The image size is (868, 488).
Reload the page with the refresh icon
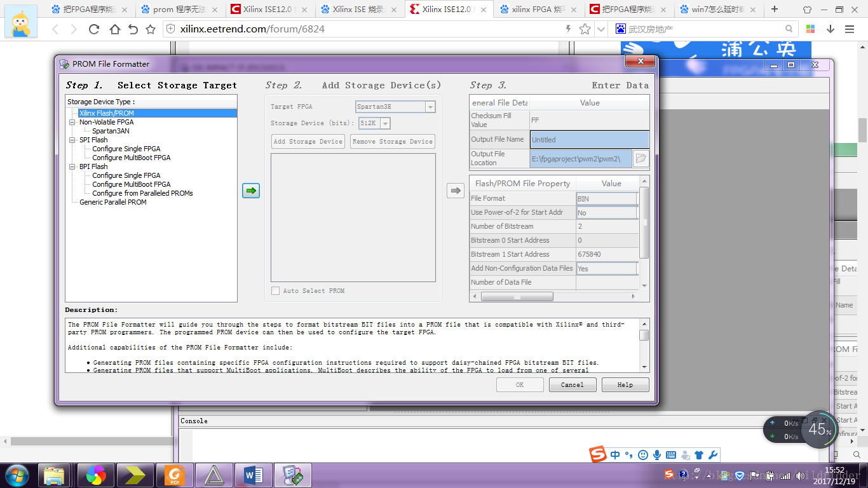pyautogui.click(x=94, y=29)
